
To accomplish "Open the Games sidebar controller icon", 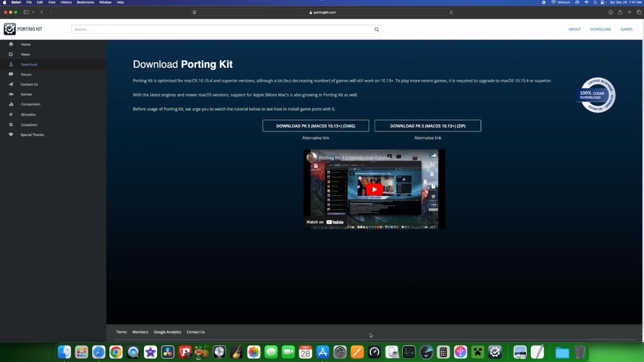I will (x=11, y=94).
